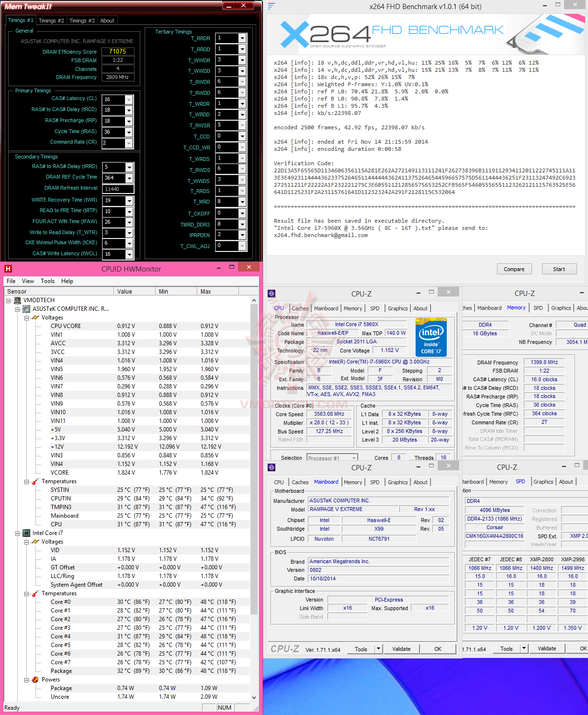The image size is (588, 715).
Task: Click the Powers flame icon in HWMonitor
Action: point(35,680)
